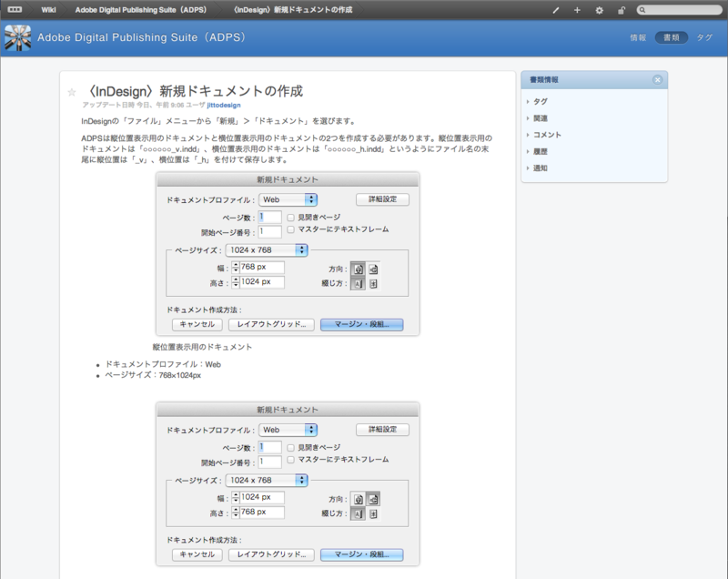Expand the コメント section in the sidebar
The width and height of the screenshot is (728, 579).
tap(544, 135)
